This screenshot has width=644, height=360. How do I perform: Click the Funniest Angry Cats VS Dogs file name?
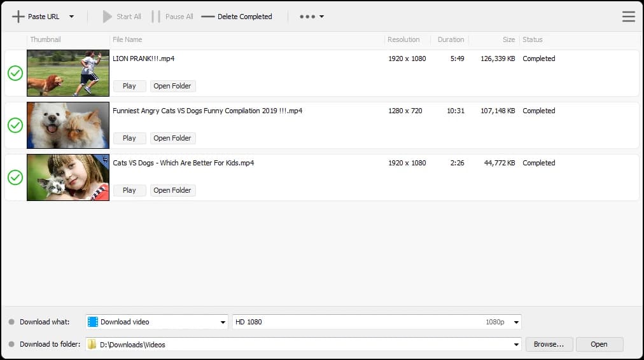coord(207,111)
